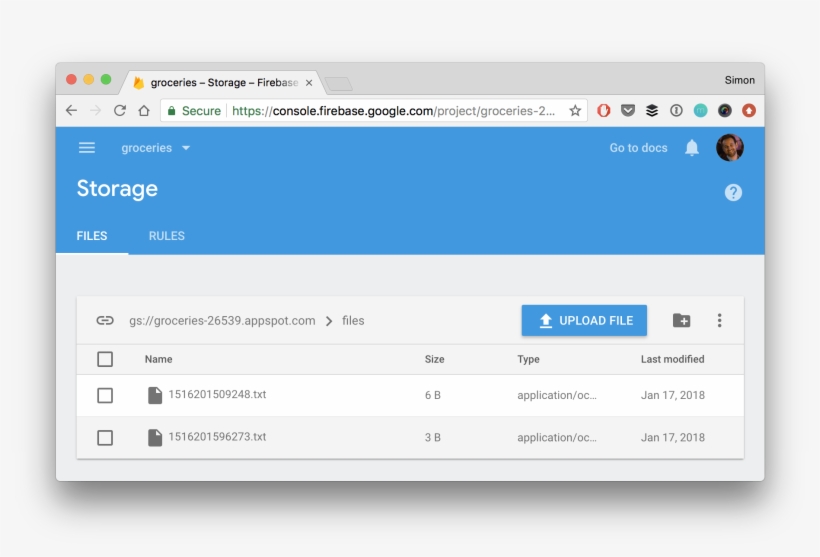Click the Firebase favicon on the tab
This screenshot has height=557, width=820.
click(139, 83)
